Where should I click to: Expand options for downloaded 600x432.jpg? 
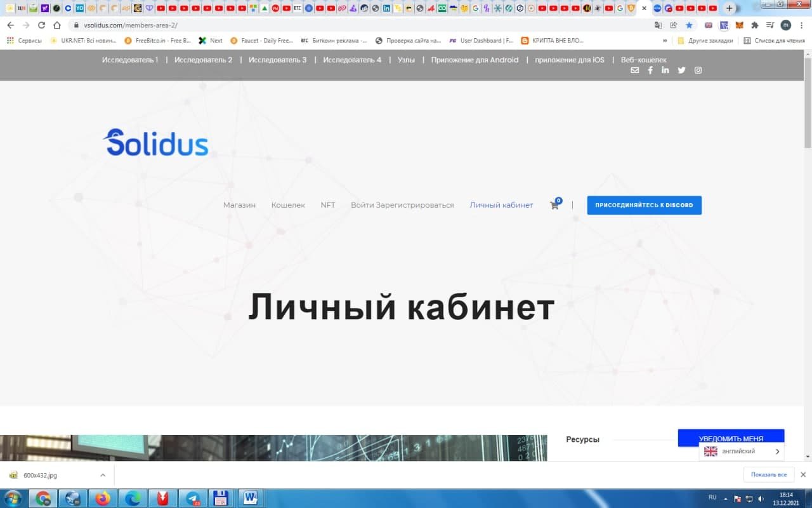pyautogui.click(x=103, y=475)
